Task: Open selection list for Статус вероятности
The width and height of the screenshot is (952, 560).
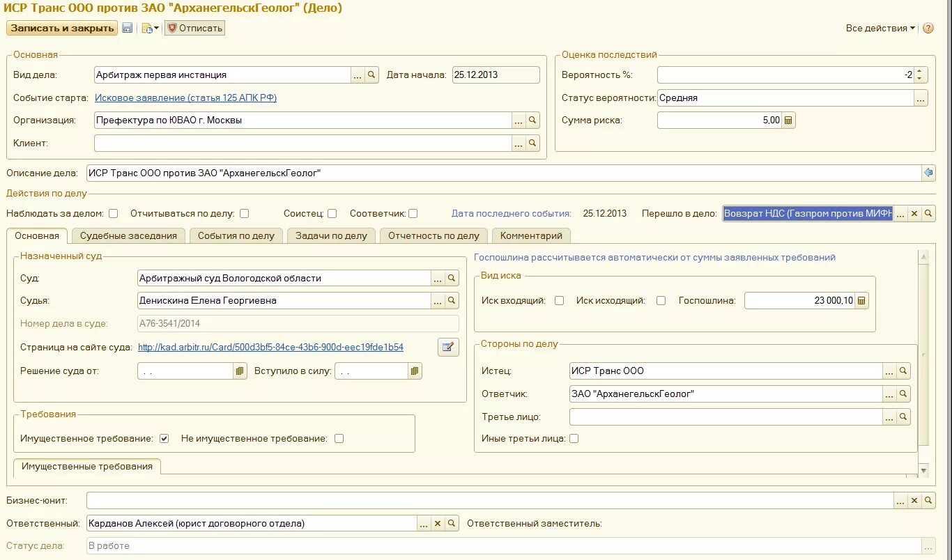Action: pos(921,98)
